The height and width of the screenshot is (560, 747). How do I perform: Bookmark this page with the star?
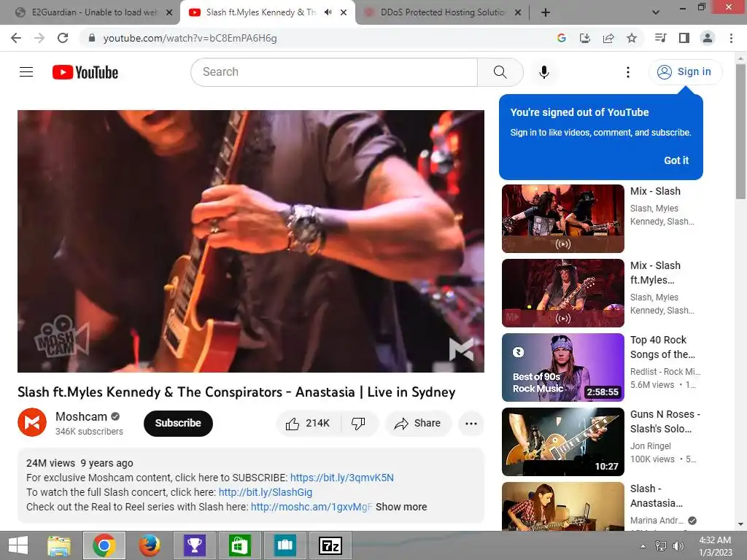click(x=632, y=38)
